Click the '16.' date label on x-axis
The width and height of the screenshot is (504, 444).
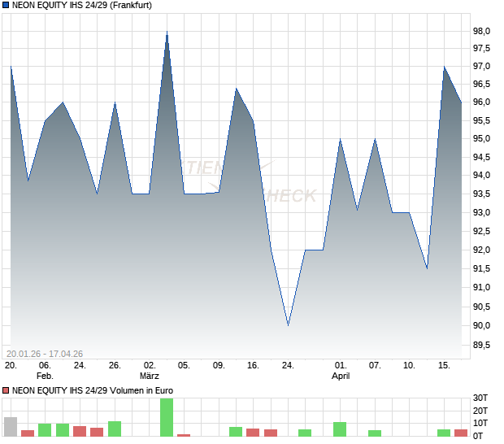click(x=253, y=366)
